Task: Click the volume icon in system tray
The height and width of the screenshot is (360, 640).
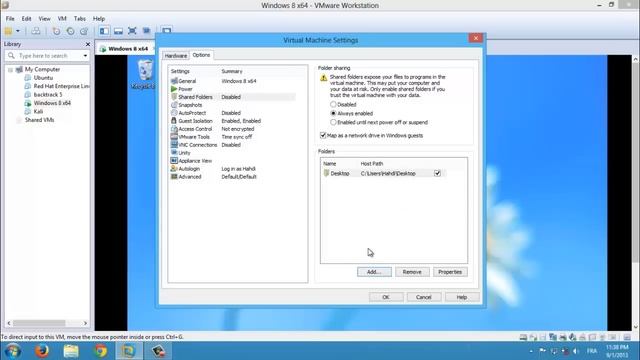Action: [576, 351]
